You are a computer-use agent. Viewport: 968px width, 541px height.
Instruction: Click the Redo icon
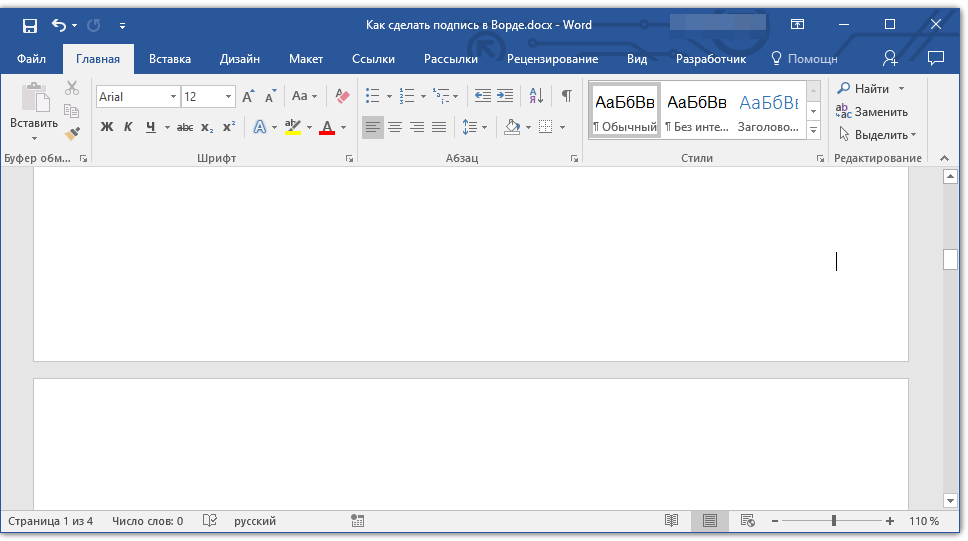(x=94, y=25)
